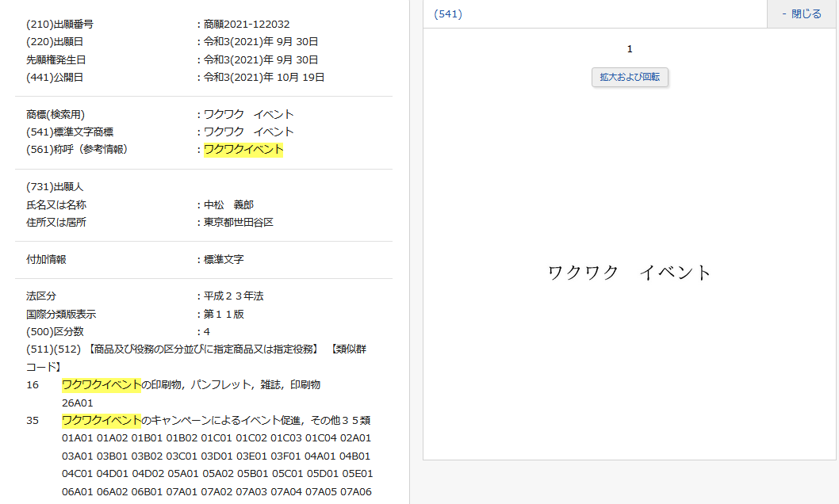This screenshot has height=504, width=839.
Task: Click the 氏名又は名称 label
Action: click(56, 204)
